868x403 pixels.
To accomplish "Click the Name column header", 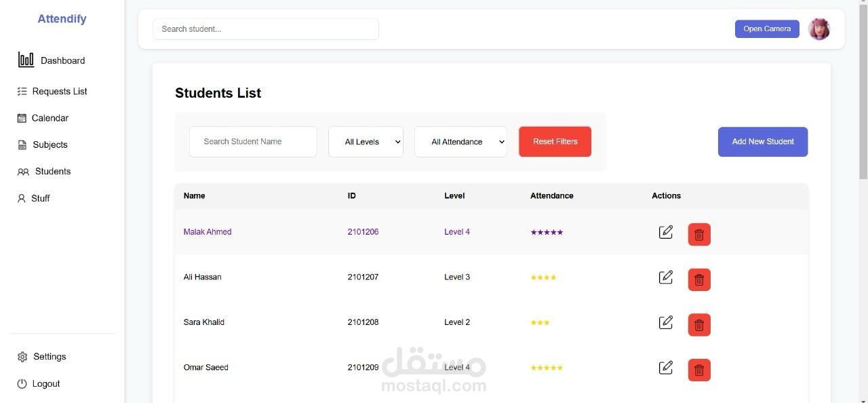I will coord(194,195).
